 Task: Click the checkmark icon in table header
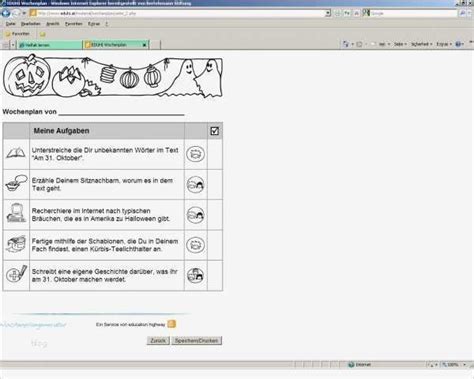[215, 131]
